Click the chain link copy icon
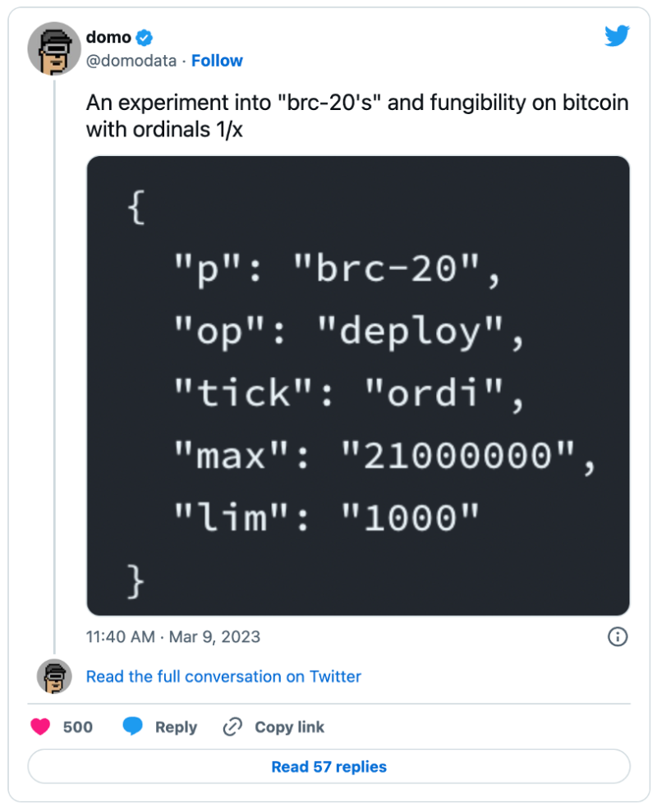Image resolution: width=657 pixels, height=812 pixels. (x=232, y=727)
